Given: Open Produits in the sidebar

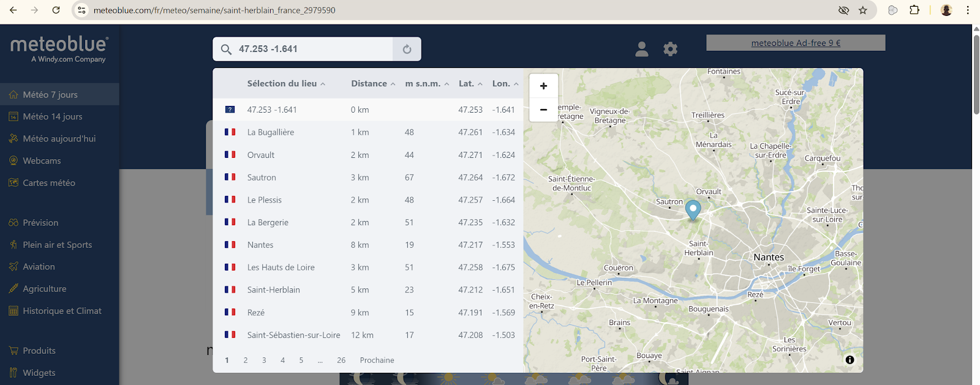Looking at the screenshot, I should pyautogui.click(x=59, y=350).
